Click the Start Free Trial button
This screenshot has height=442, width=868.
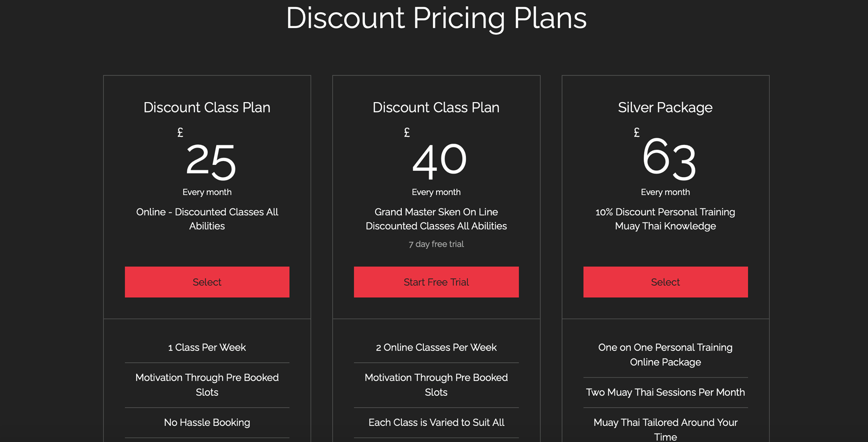click(436, 282)
